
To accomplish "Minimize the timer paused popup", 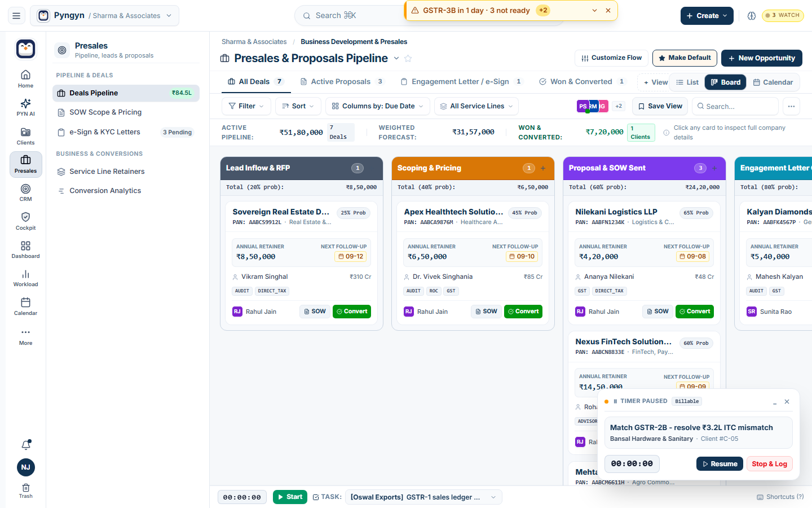I will pyautogui.click(x=775, y=402).
